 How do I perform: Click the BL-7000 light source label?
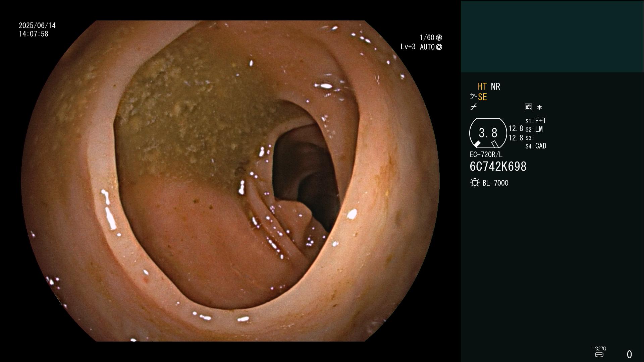click(x=495, y=183)
